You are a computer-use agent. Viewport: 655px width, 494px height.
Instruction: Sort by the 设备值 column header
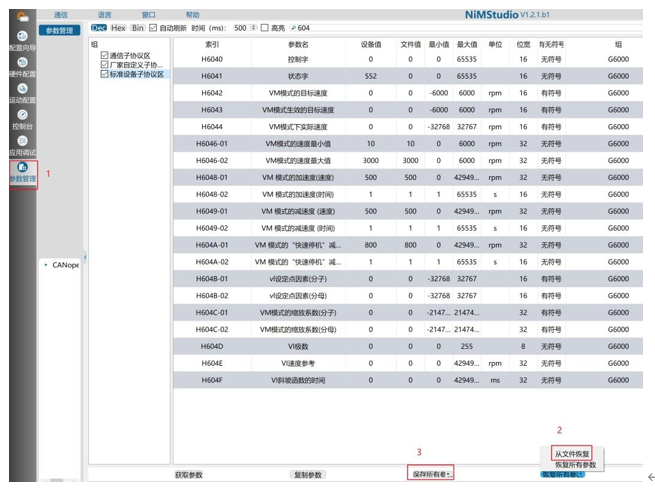pyautogui.click(x=371, y=44)
